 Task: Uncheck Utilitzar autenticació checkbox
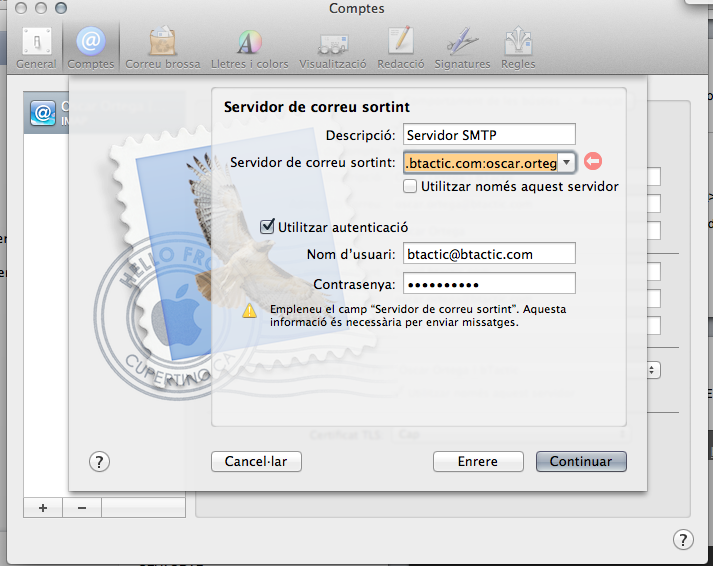coord(267,226)
